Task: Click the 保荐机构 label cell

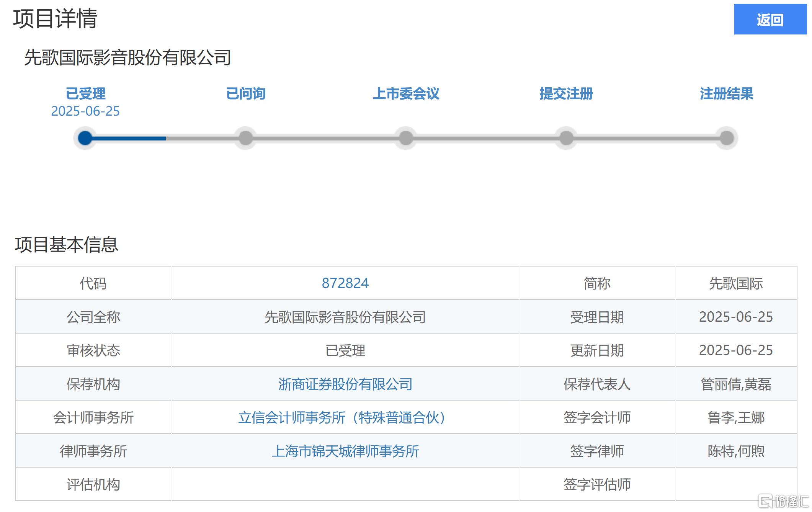Action: pos(93,384)
